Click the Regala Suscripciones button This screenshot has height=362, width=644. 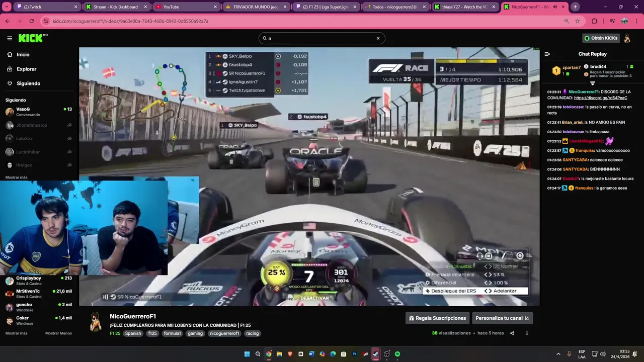(x=437, y=318)
